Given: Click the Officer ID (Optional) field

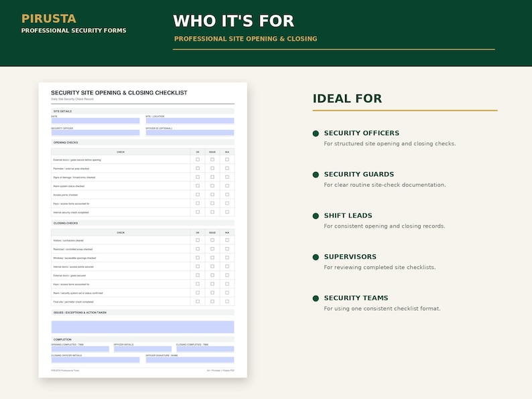Looking at the screenshot, I should coord(190,133).
